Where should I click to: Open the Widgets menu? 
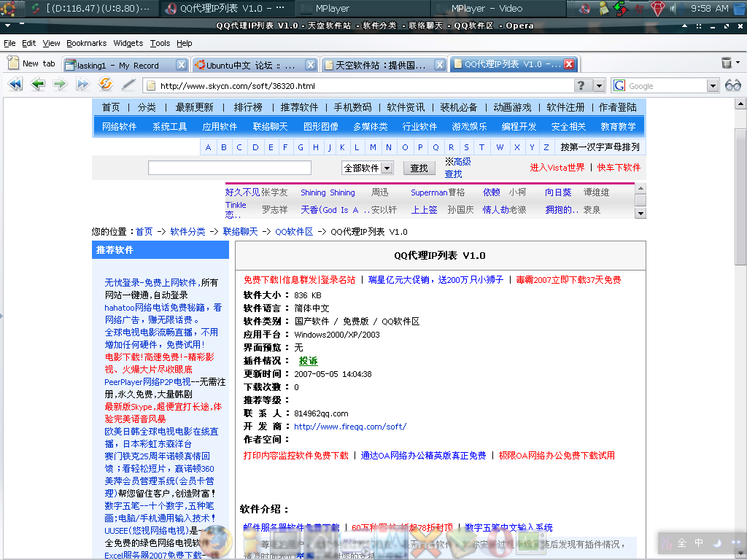128,43
